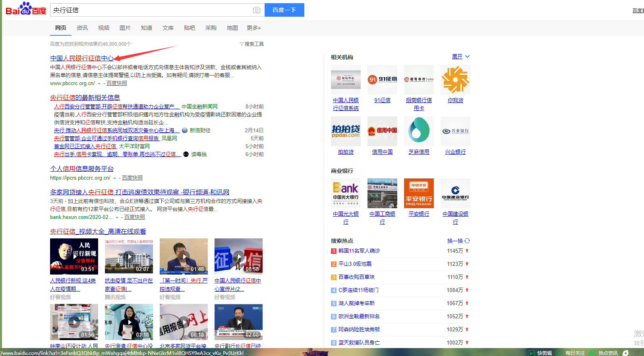This screenshot has height=356, width=644.
Task: Open 中国人民银行征信系统 organization logo
Action: (346, 79)
